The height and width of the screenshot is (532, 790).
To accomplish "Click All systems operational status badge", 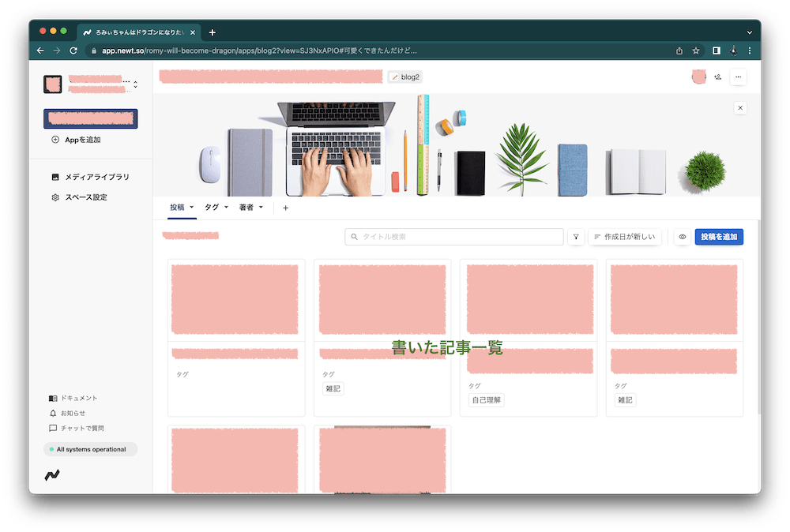I will tap(90, 449).
